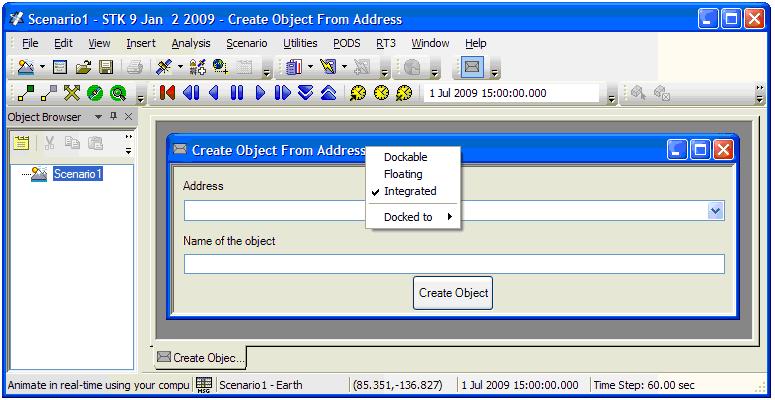Open the Object Browser panel dropdown arrow

pos(98,117)
